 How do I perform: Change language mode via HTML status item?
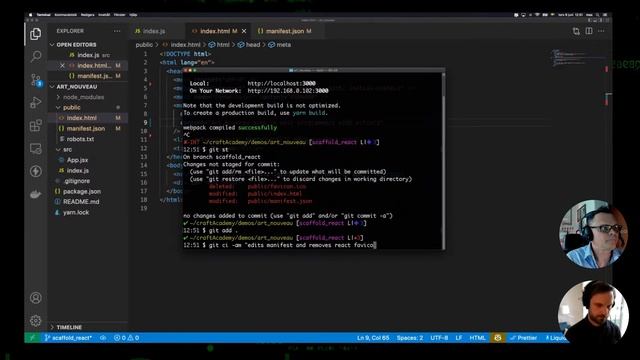477,338
